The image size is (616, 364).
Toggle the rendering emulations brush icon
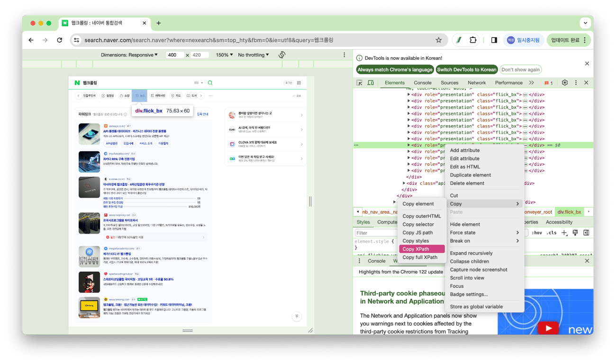(575, 233)
